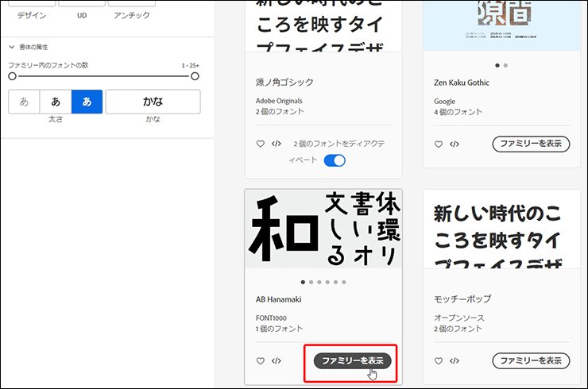Open the AB Hanamaki font name link

tap(278, 299)
